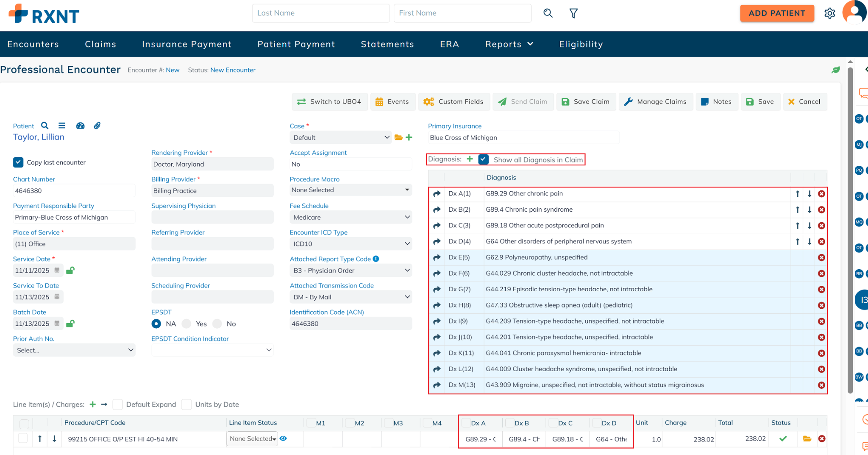Click the patient search magnifier icon
This screenshot has height=455, width=868.
click(45, 126)
